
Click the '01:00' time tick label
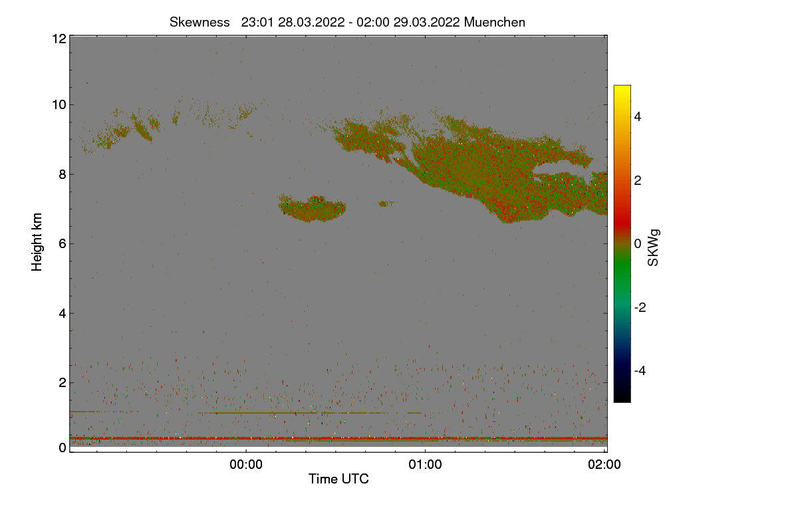(x=426, y=465)
